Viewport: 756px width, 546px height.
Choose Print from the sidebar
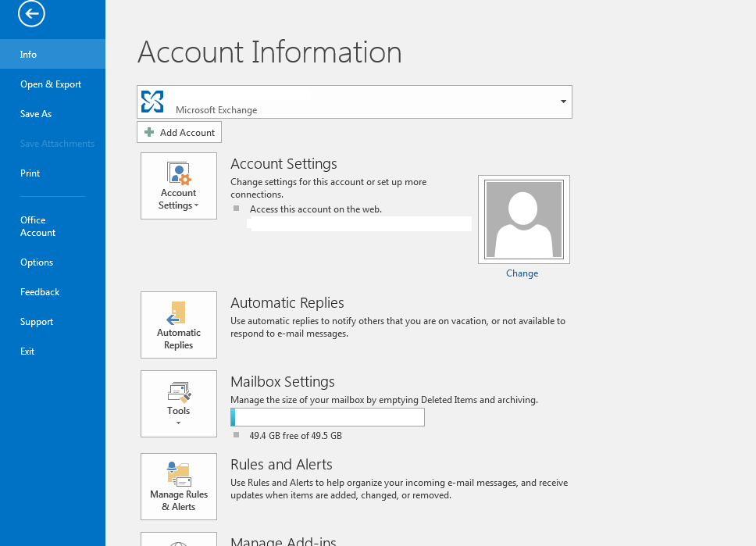[30, 173]
